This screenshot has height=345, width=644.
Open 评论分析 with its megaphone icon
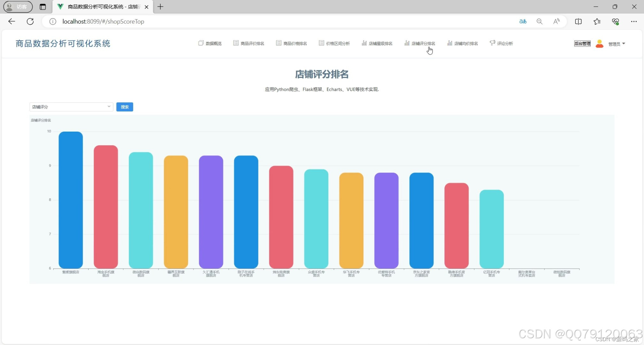coord(492,42)
